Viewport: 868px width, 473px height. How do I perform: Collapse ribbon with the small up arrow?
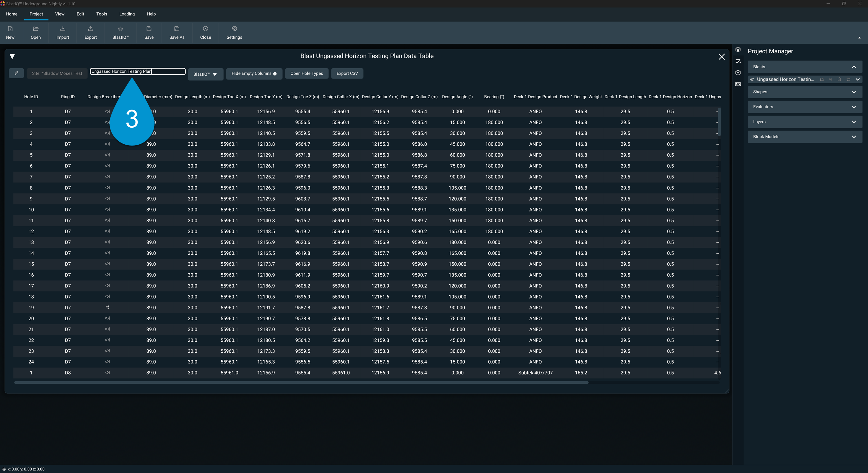[859, 38]
